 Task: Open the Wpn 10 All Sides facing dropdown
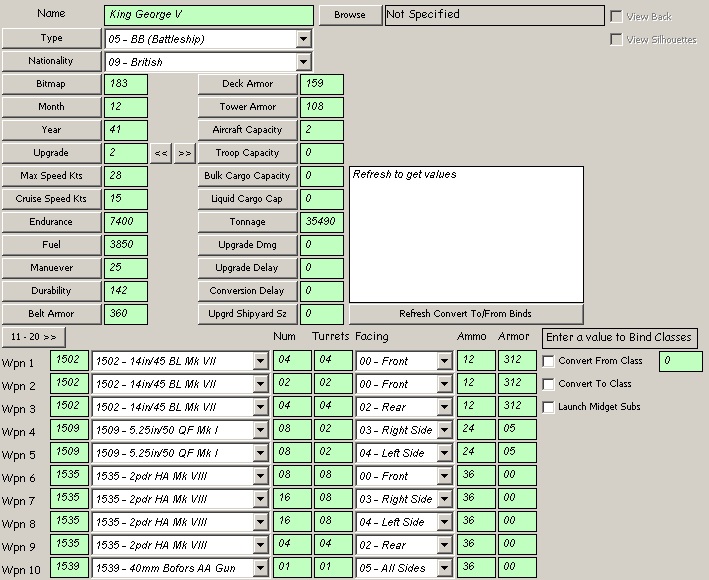click(x=444, y=568)
